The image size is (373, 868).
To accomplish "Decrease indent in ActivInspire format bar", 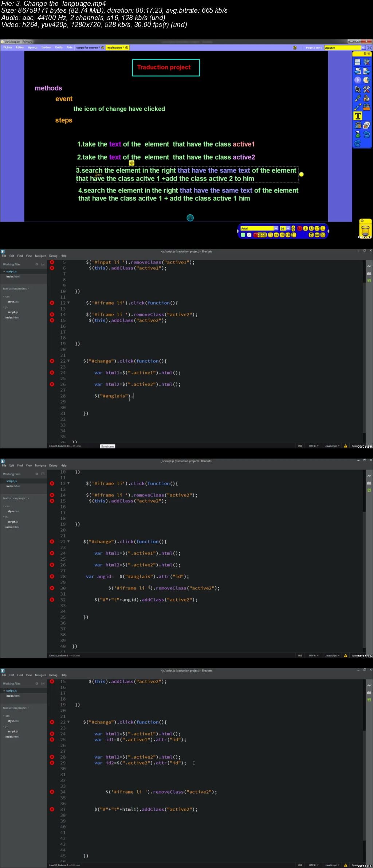I will coord(288,235).
